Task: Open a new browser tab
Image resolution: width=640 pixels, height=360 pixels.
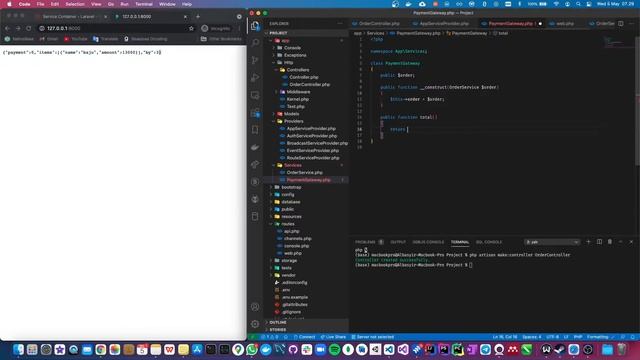Action: click(198, 16)
